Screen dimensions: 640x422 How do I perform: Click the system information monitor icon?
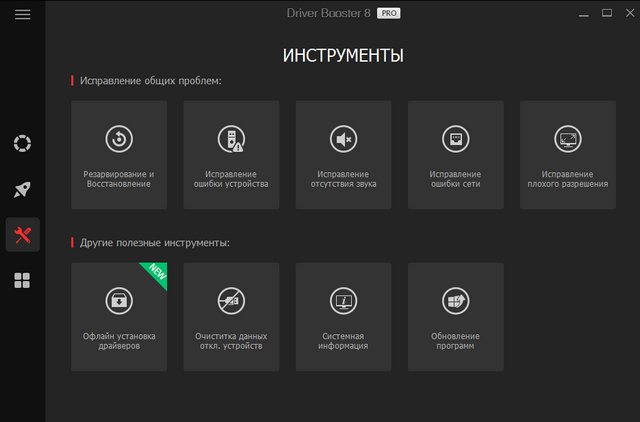tap(343, 301)
